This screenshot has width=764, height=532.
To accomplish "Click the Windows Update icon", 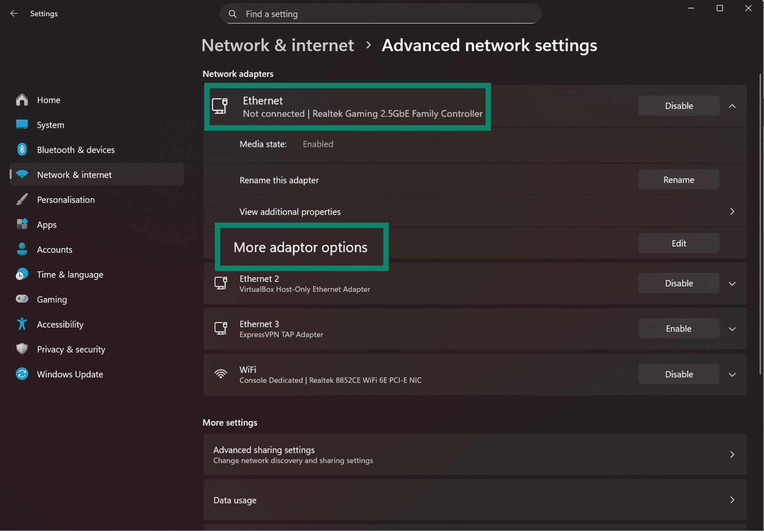I will (22, 374).
